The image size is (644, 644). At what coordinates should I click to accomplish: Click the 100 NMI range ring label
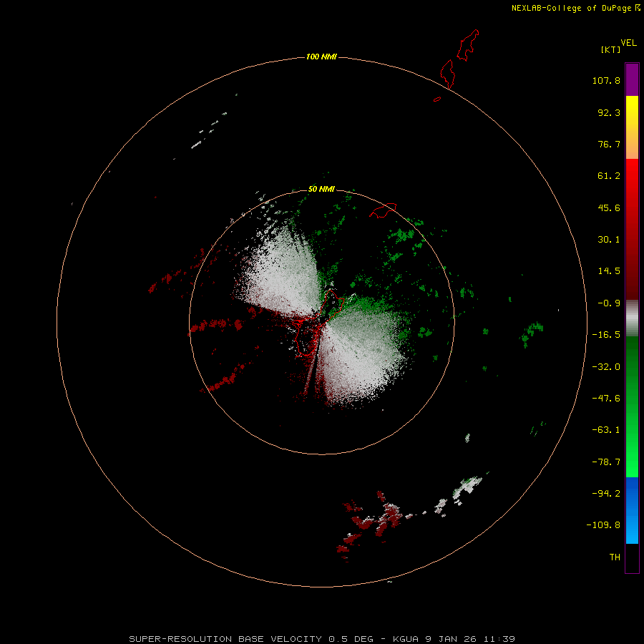(321, 57)
